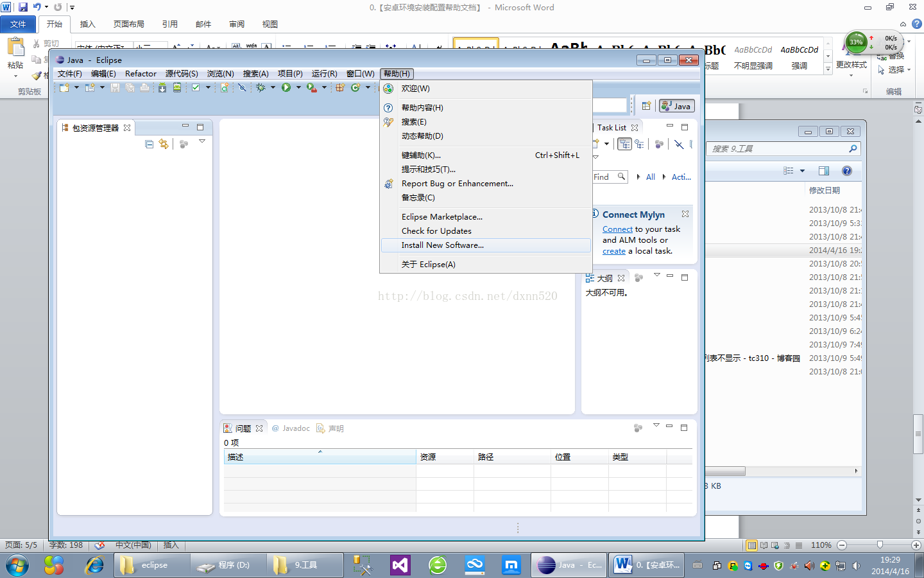The image size is (924, 578).
Task: Click the Word Undo icon in title bar
Action: (x=37, y=7)
